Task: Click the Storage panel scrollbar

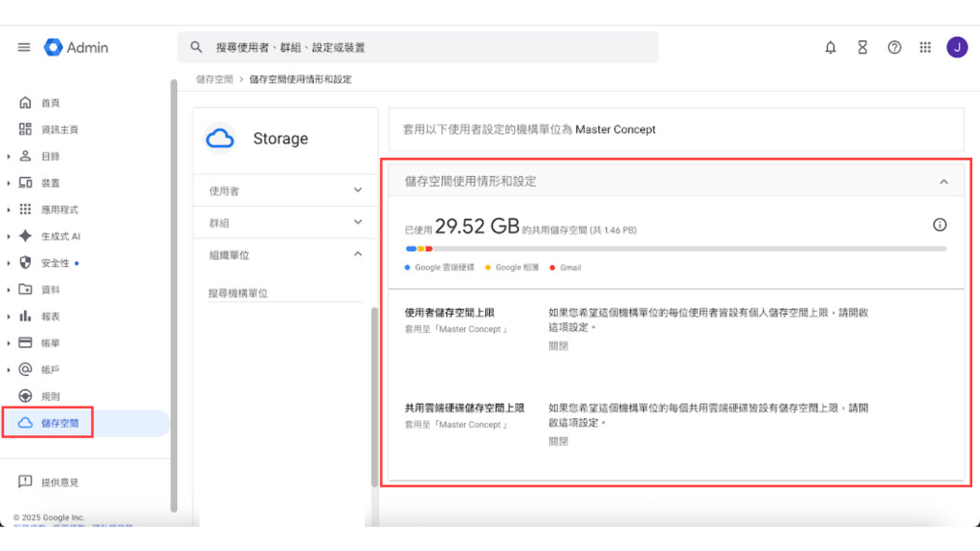Action: [x=374, y=397]
